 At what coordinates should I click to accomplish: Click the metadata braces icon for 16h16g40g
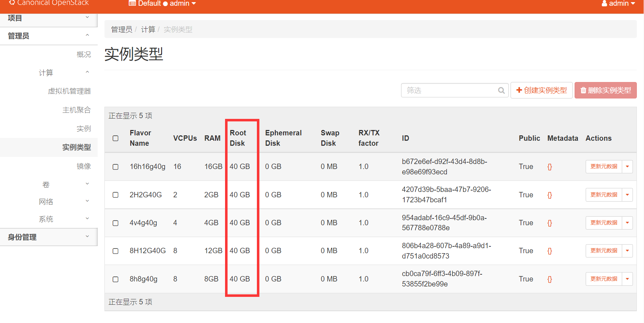pos(550,167)
